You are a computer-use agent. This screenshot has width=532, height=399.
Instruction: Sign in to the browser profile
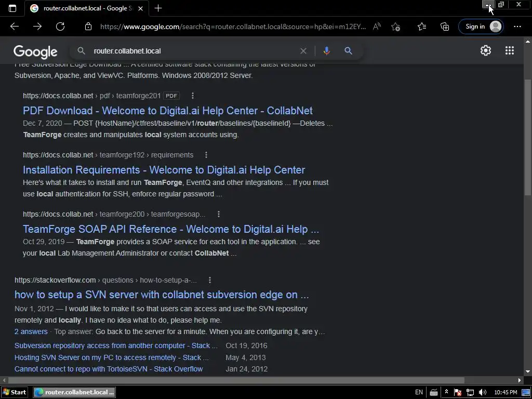pos(481,26)
